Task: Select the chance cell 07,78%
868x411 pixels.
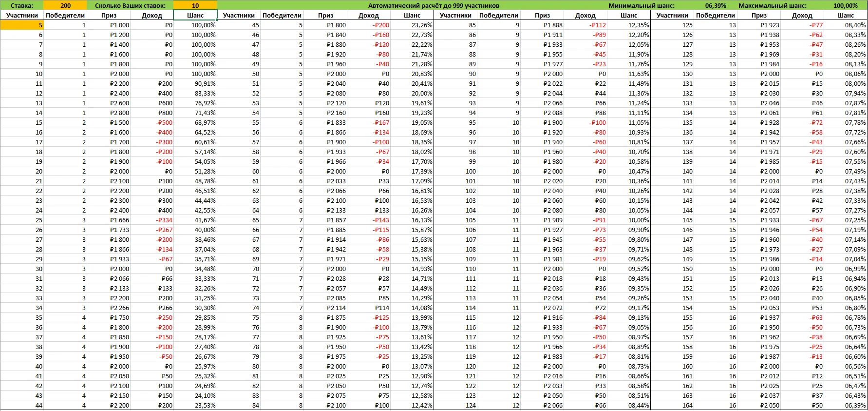Action: click(846, 122)
